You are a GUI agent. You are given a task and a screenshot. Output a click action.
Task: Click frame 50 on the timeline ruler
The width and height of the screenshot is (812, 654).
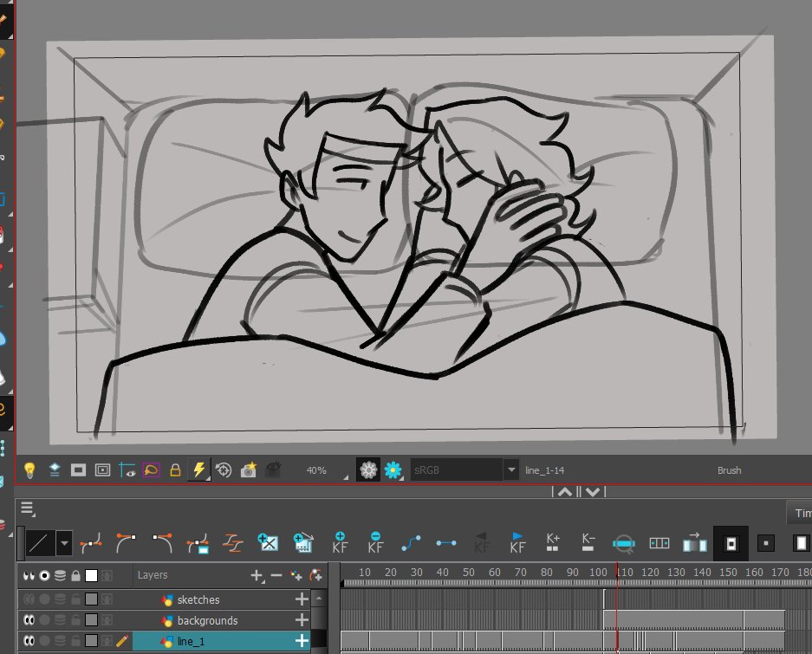click(469, 573)
